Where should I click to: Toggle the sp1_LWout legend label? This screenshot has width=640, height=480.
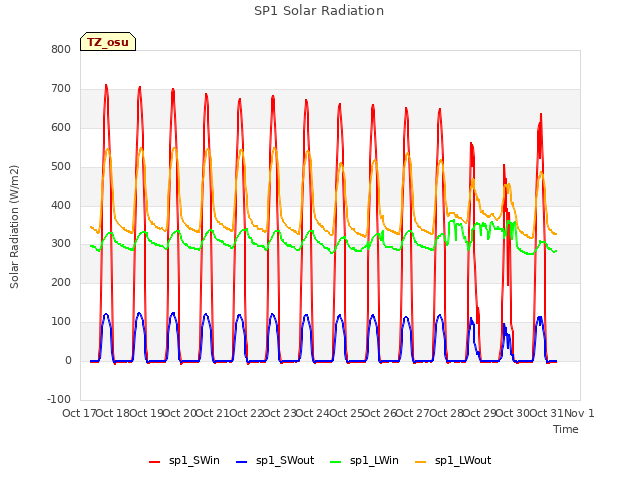[463, 461]
